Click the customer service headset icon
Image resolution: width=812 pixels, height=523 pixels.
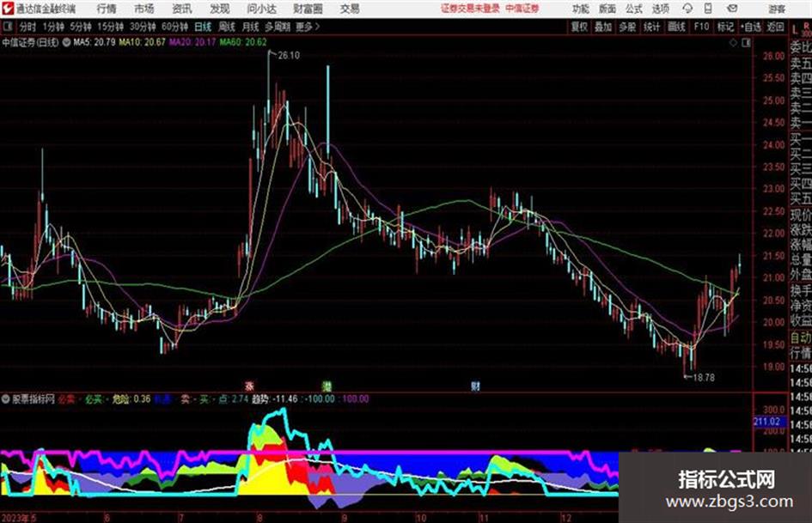tap(687, 9)
